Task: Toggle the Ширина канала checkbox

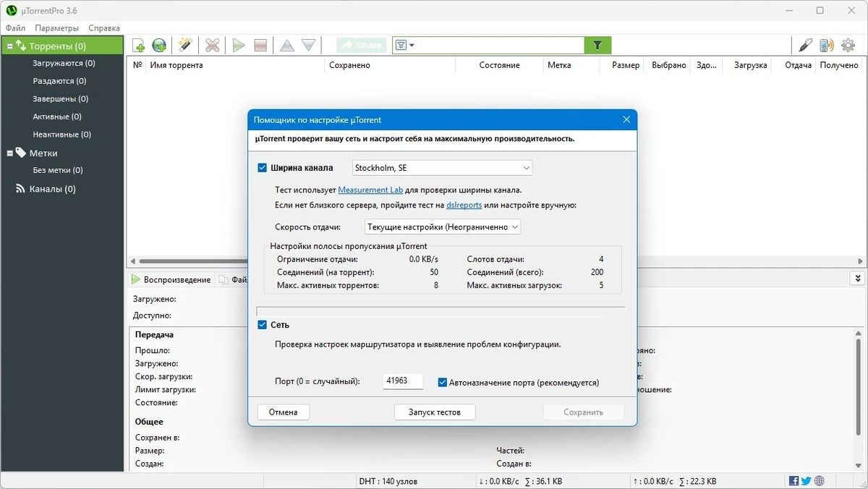Action: click(263, 168)
